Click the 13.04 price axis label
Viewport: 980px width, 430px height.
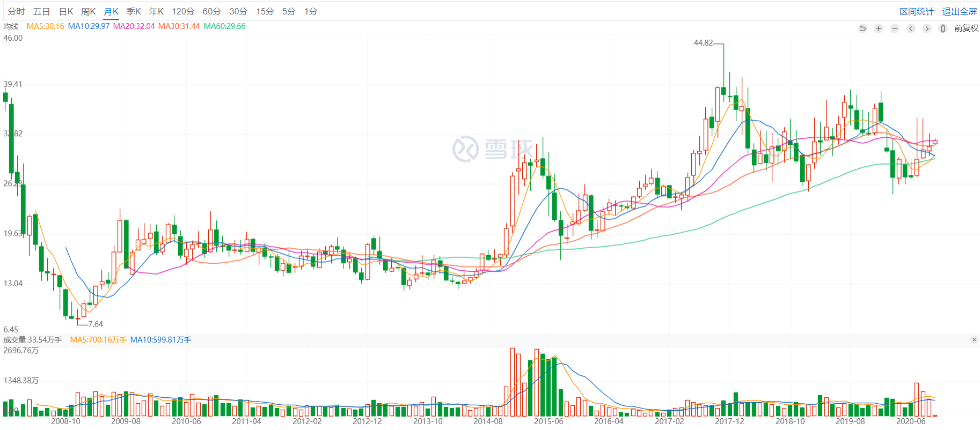(13, 284)
